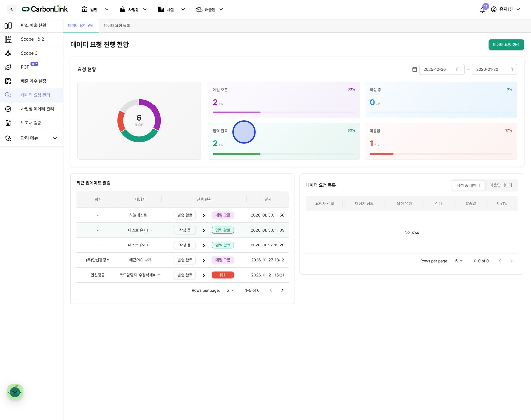
Task: Change rows per page for 최근 업데이트 알림
Action: [230, 290]
